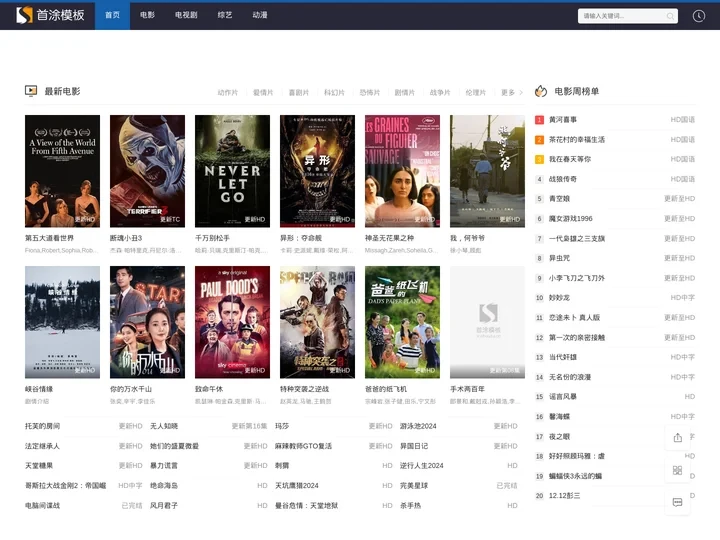Open 托芙的房间 list entry
This screenshot has width=720, height=540.
click(42, 426)
